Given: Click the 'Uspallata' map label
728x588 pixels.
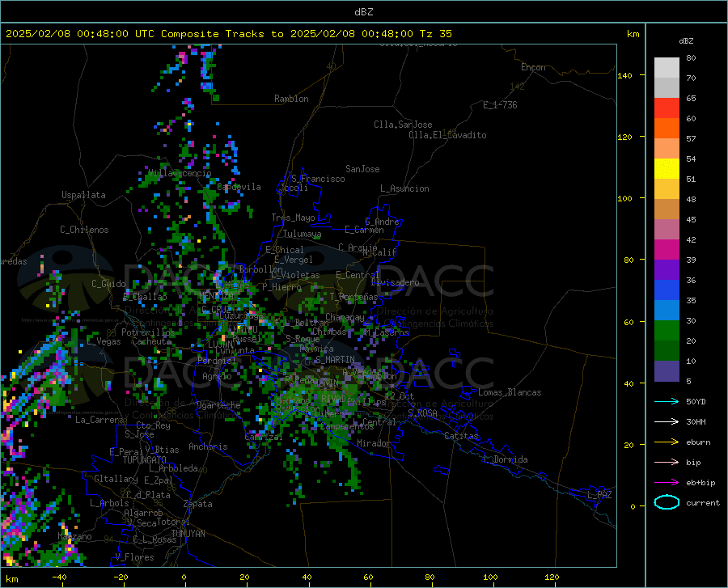Looking at the screenshot, I should (83, 195).
